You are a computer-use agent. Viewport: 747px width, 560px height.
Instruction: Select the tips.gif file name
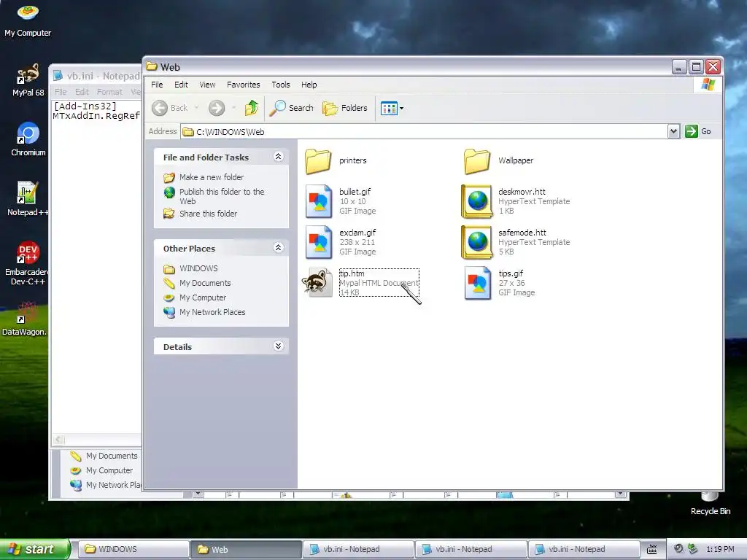(511, 273)
